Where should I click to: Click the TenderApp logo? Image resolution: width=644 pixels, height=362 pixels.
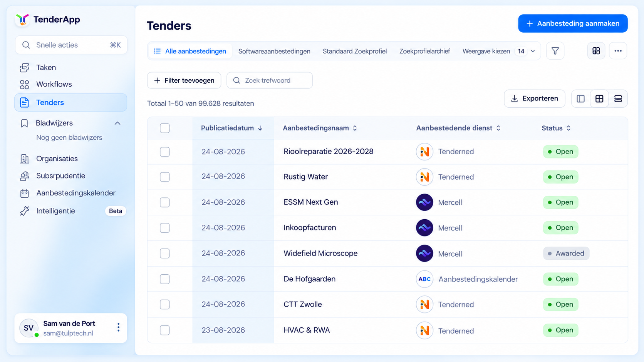click(22, 19)
